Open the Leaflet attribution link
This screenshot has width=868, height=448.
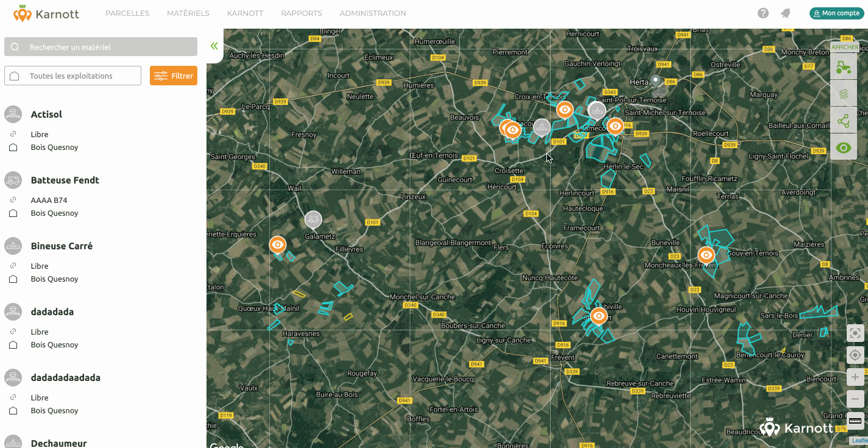859,441
